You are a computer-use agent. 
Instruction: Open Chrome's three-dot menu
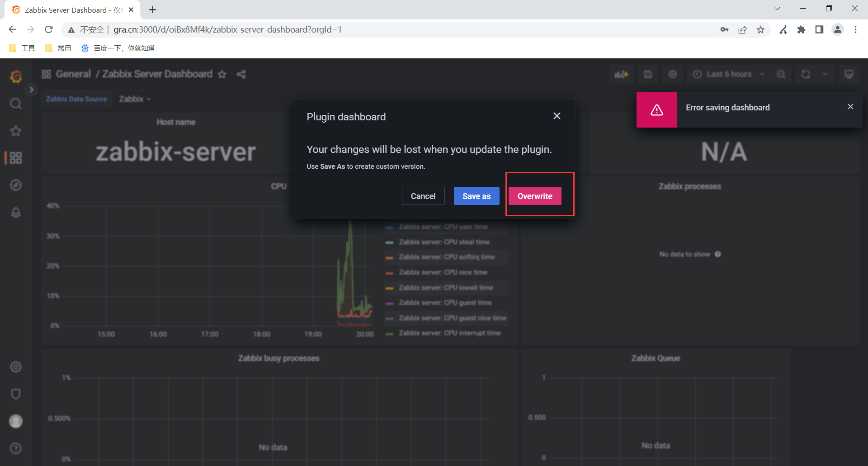tap(856, 29)
